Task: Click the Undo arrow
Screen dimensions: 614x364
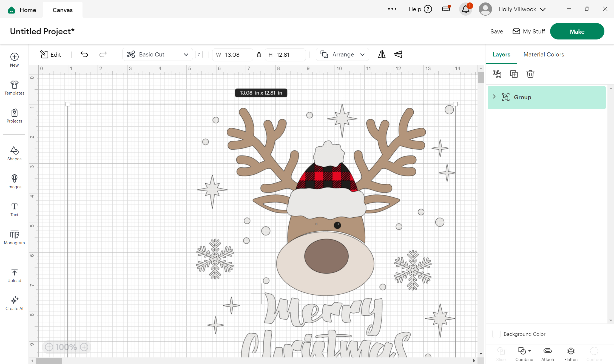Action: tap(84, 55)
